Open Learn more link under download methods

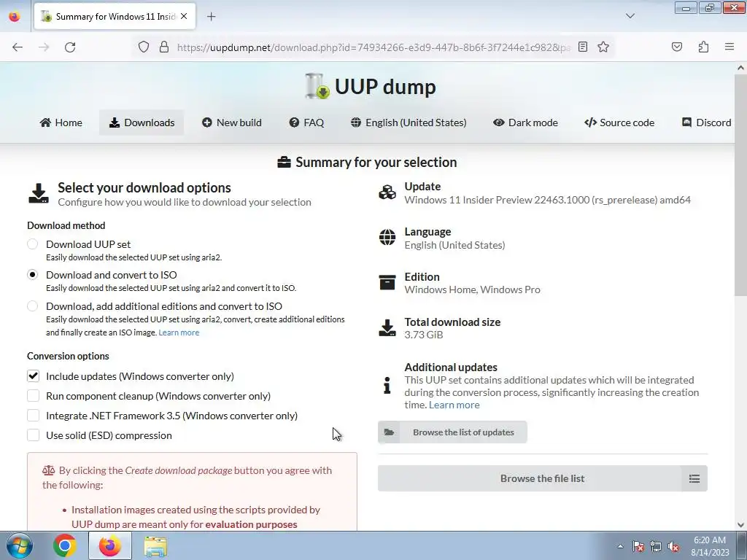coord(179,332)
